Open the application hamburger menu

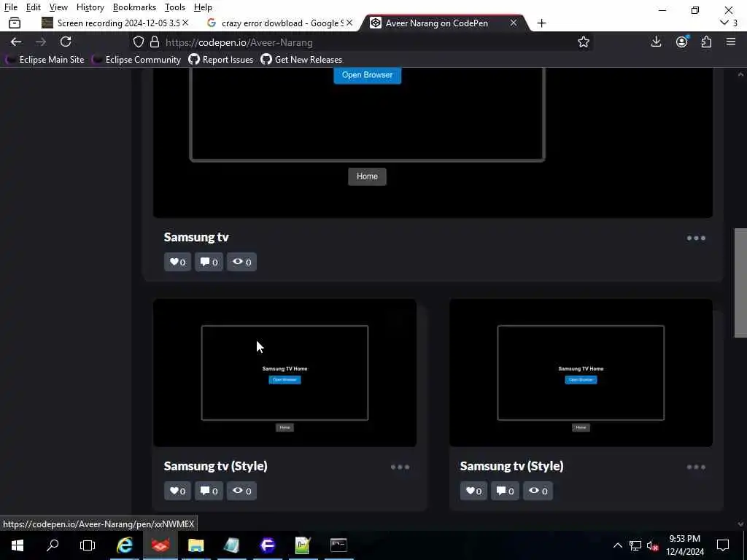[x=731, y=42]
